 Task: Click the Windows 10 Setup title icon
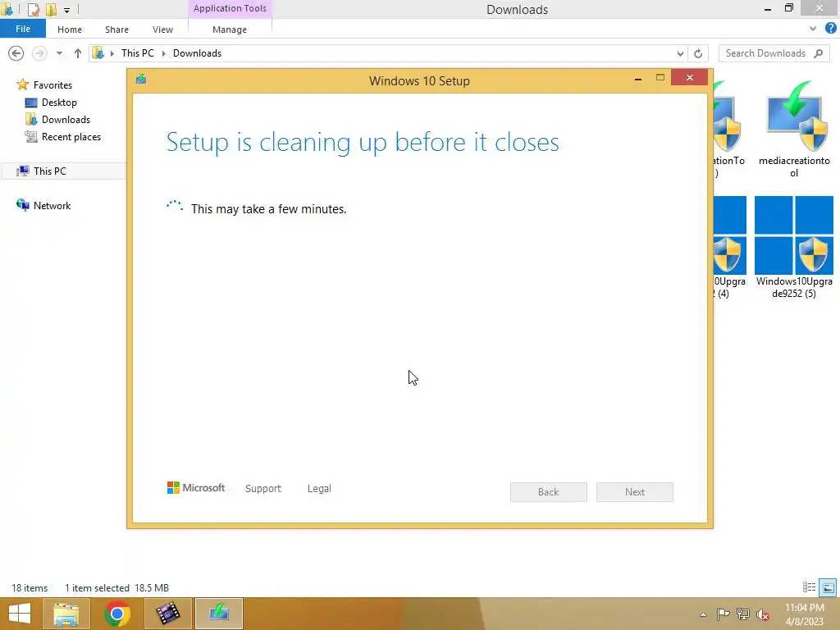141,80
